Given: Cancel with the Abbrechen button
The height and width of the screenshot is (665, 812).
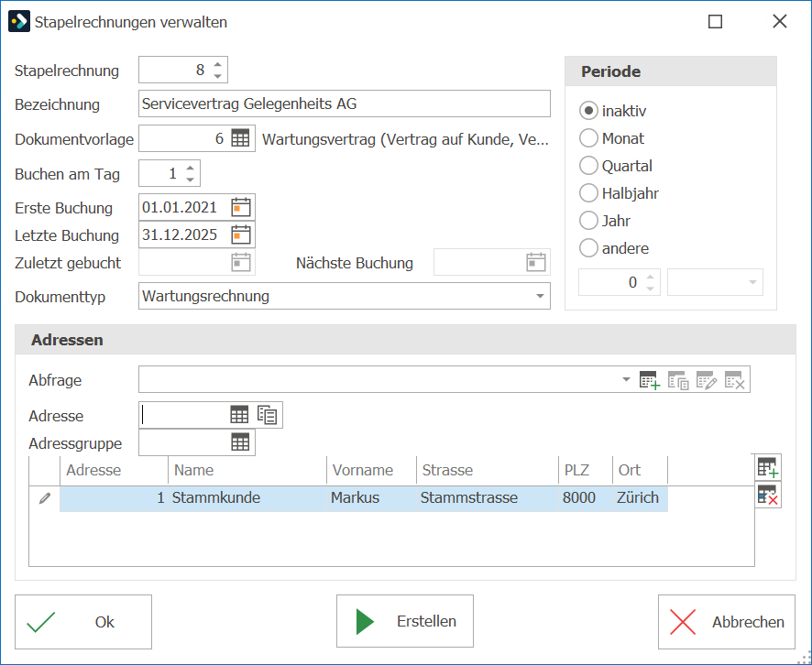Looking at the screenshot, I should tap(727, 622).
